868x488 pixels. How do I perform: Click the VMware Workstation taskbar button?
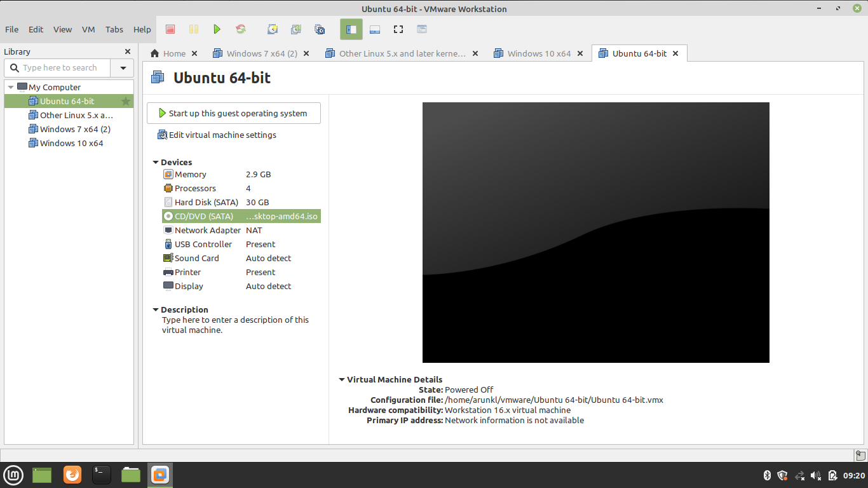click(x=160, y=475)
